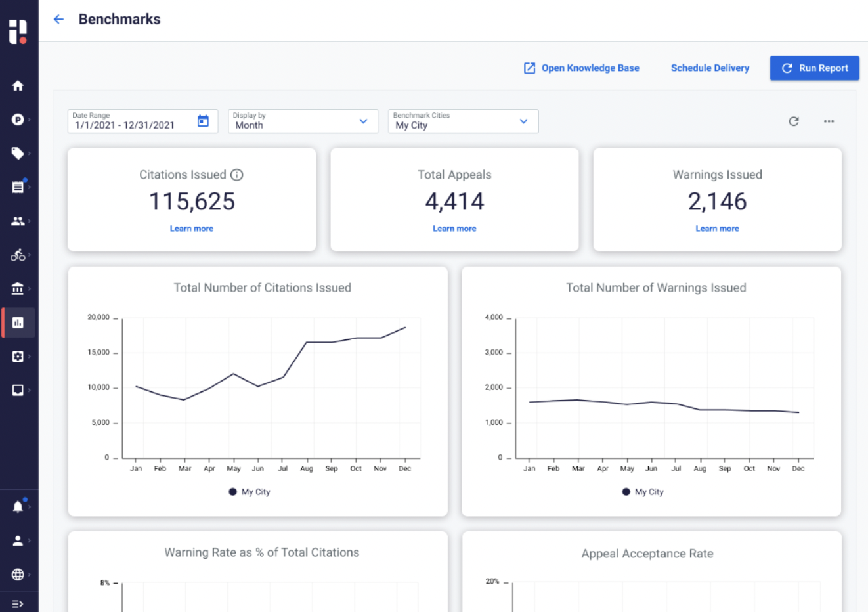Click the globe language icon
Screen dimensions: 868x612
18,575
